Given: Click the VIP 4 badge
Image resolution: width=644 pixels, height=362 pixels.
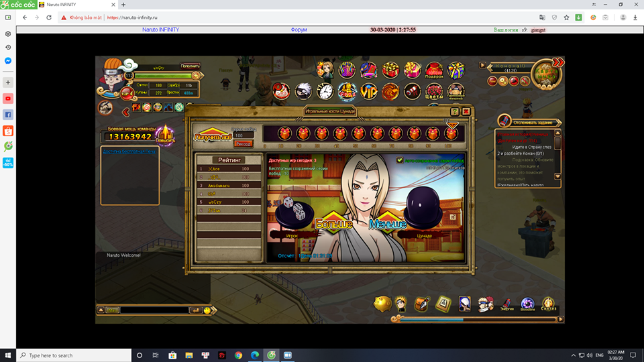Looking at the screenshot, I should coord(127,94).
